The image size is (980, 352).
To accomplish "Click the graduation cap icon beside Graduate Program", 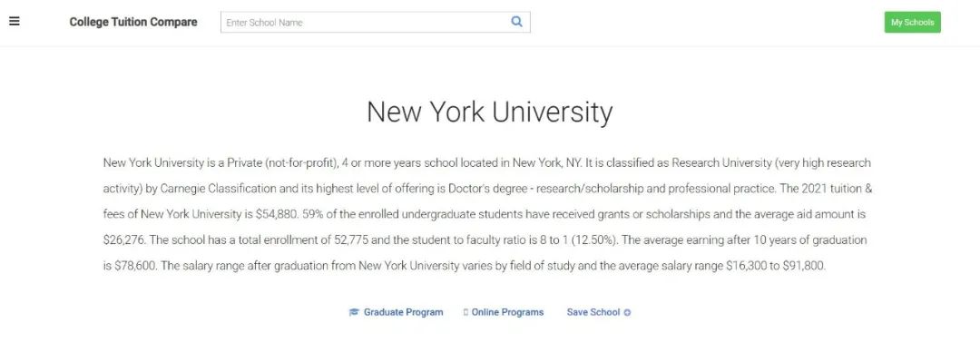I will point(354,313).
